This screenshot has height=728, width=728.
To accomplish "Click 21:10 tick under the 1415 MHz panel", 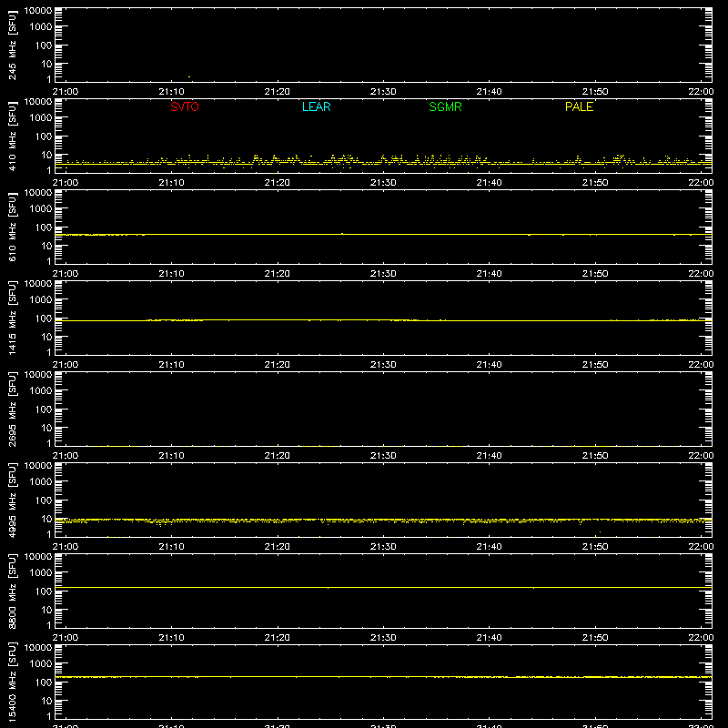I will 171,365.
